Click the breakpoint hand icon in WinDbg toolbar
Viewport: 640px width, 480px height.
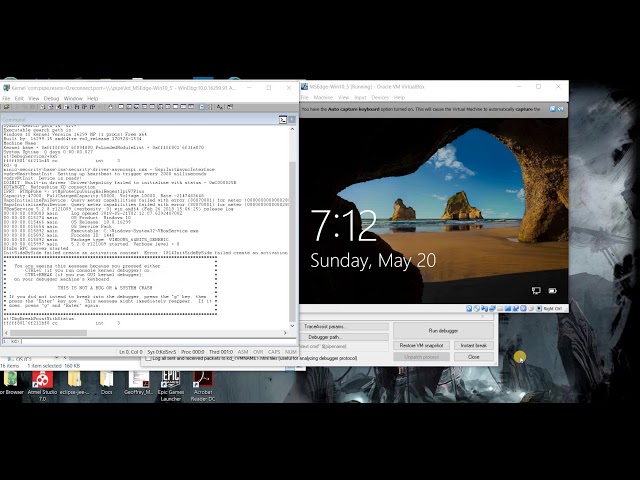tap(111, 107)
